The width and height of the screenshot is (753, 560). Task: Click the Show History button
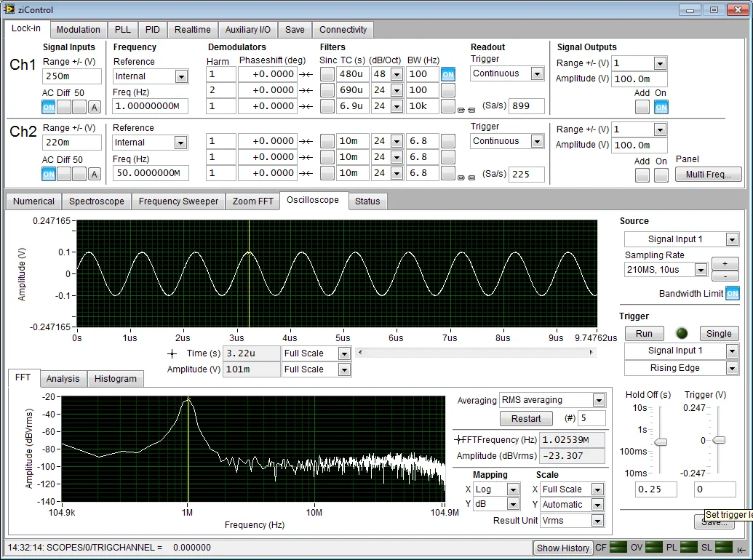point(563,548)
